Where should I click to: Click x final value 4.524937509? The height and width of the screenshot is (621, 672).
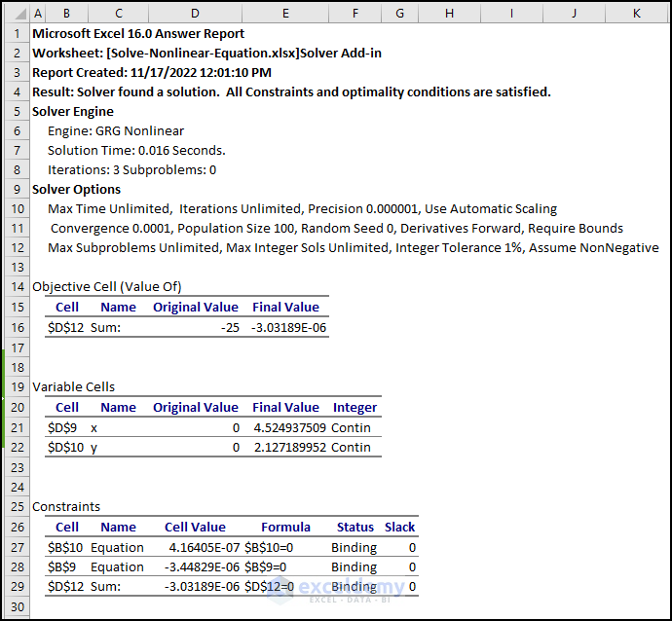(x=289, y=428)
